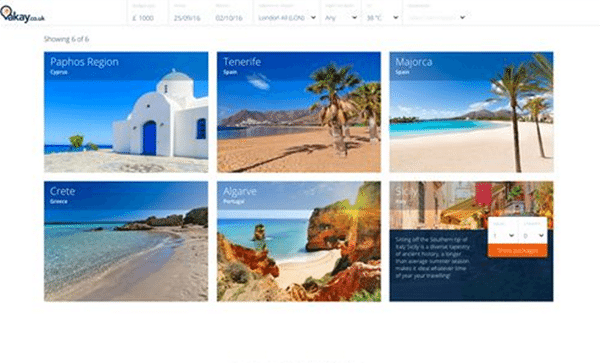Open the Majorca destination card
Viewport: 600px width, 363px height.
tap(471, 112)
